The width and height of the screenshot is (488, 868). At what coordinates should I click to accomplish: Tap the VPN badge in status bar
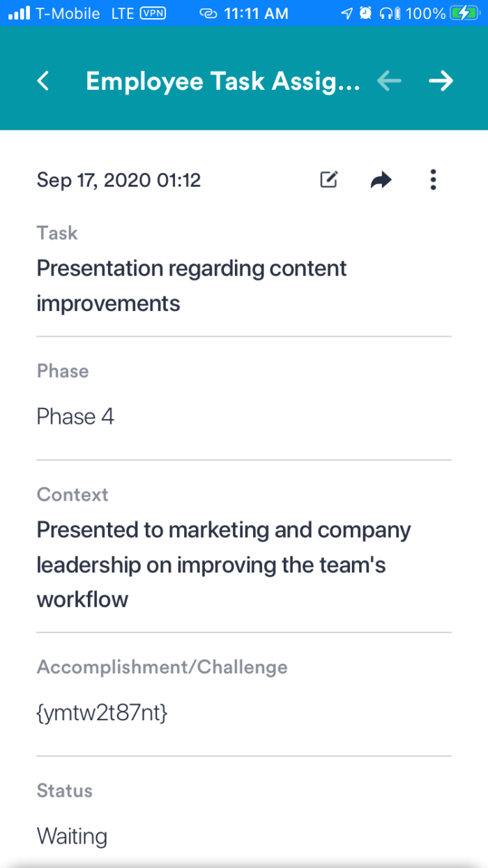(x=153, y=13)
